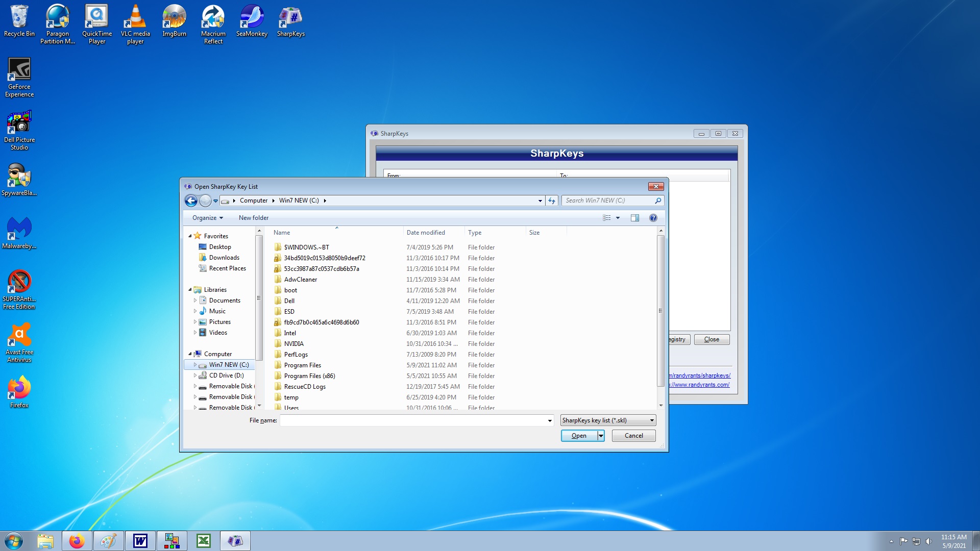The height and width of the screenshot is (551, 980).
Task: Click the search magnifier icon
Action: tap(658, 201)
